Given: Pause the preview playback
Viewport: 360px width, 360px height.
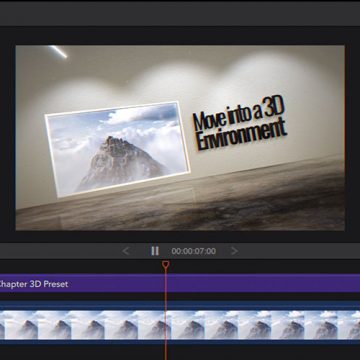Looking at the screenshot, I should click(155, 251).
